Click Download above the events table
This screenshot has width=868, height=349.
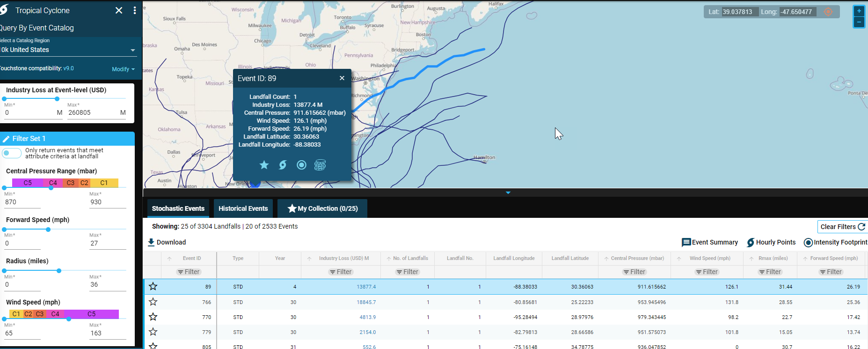(167, 242)
